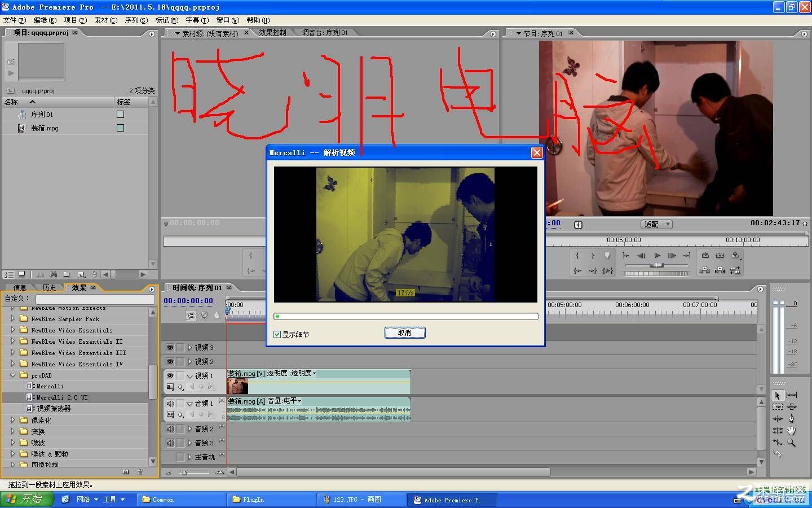Switch to the 调音台 tab
The height and width of the screenshot is (508, 812).
[x=325, y=33]
